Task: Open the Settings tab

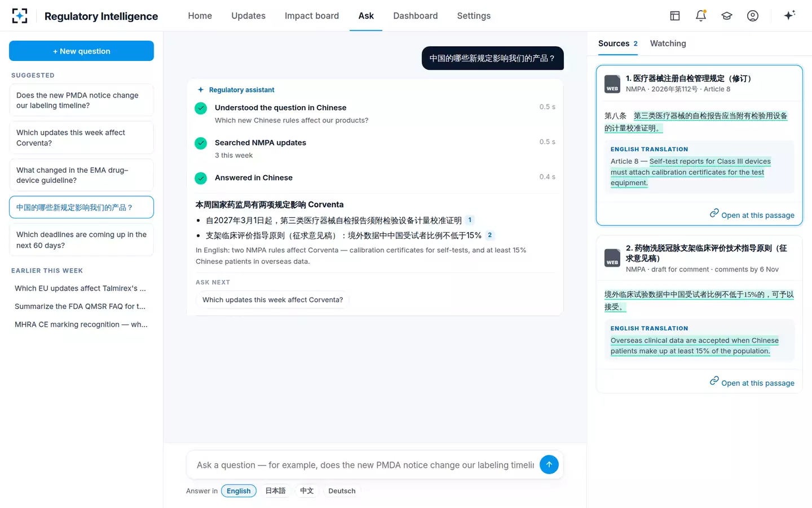Action: pos(474,16)
